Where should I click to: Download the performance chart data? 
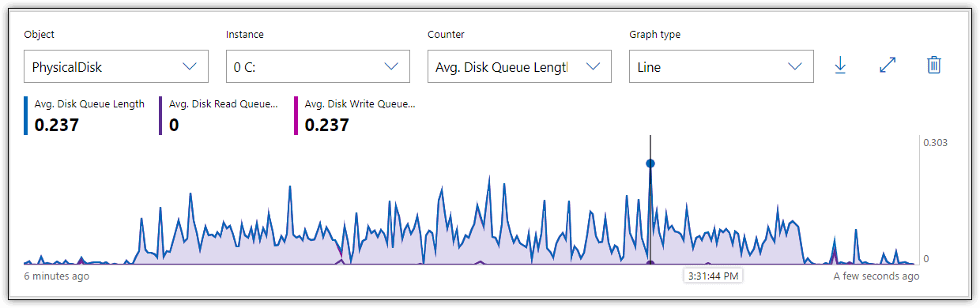click(841, 66)
